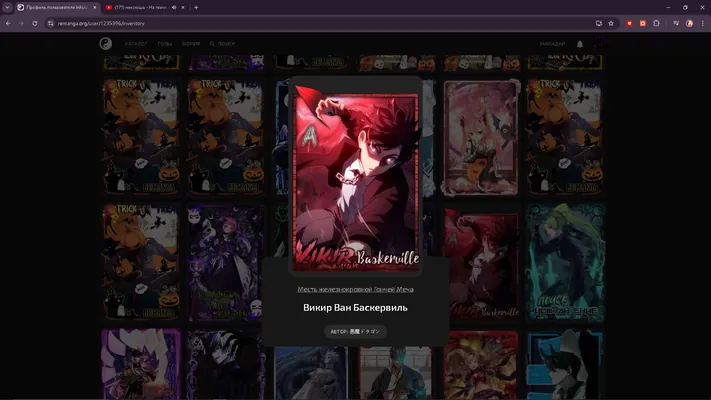The image size is (711, 400).
Task: Open the Закладки bookmarks link
Action: pyautogui.click(x=552, y=44)
